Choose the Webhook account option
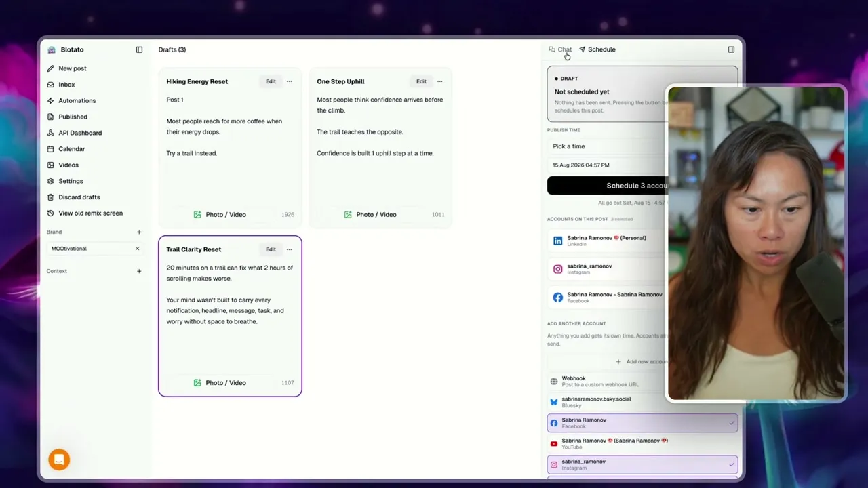Image resolution: width=868 pixels, height=488 pixels. click(x=607, y=381)
